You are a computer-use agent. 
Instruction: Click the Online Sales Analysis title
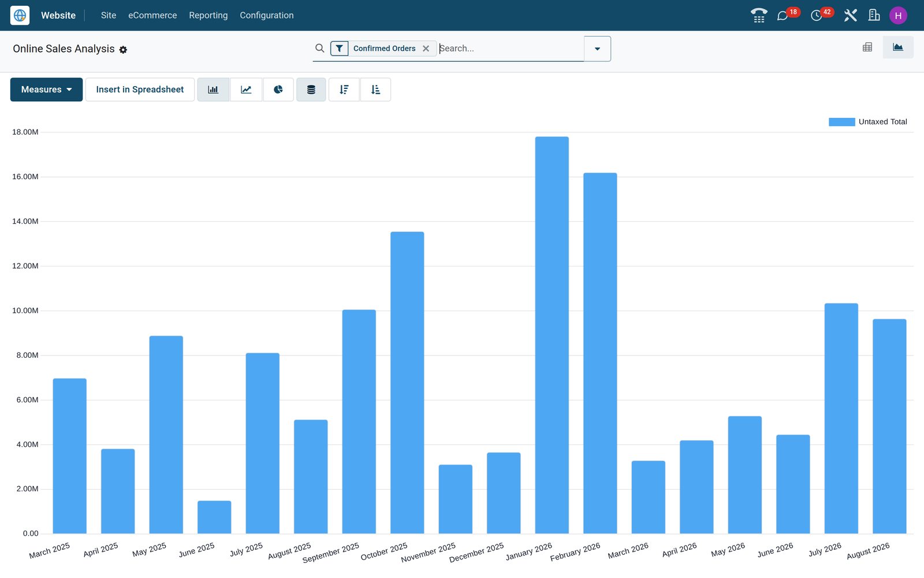64,49
